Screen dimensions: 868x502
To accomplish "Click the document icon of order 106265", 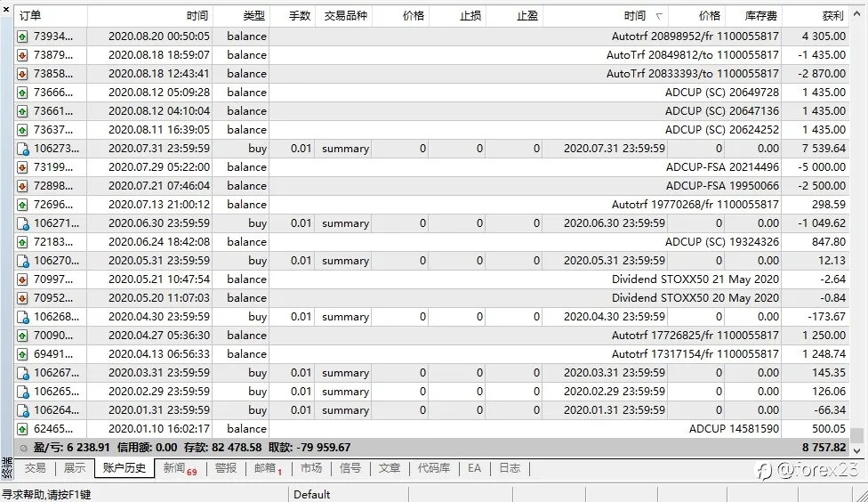I will (23, 393).
